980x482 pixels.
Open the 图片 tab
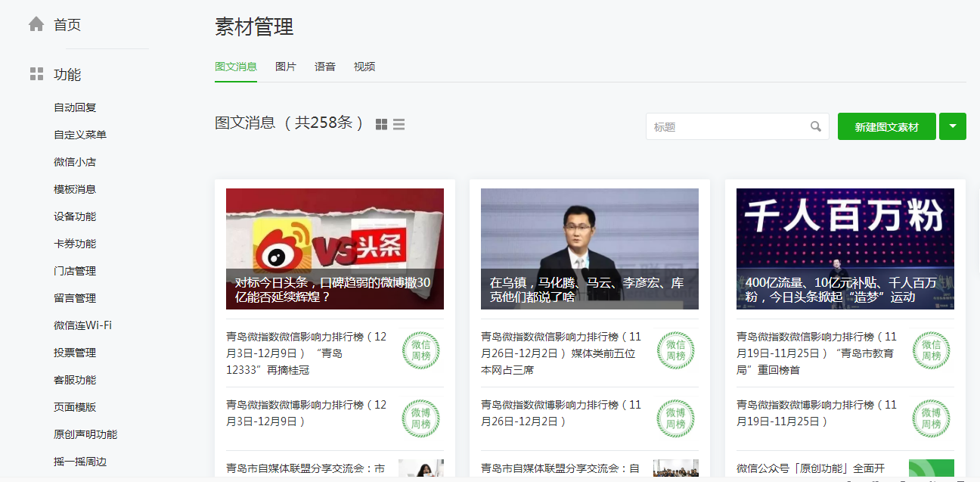pyautogui.click(x=286, y=67)
